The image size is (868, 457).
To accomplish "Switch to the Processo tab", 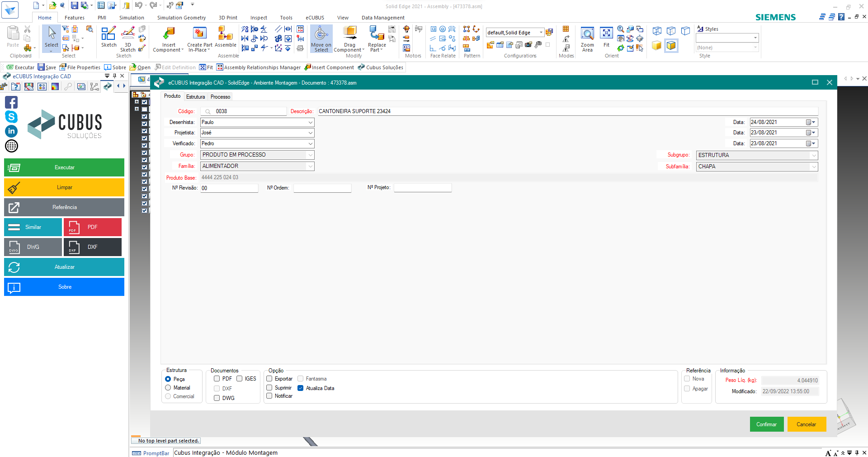I will (220, 97).
